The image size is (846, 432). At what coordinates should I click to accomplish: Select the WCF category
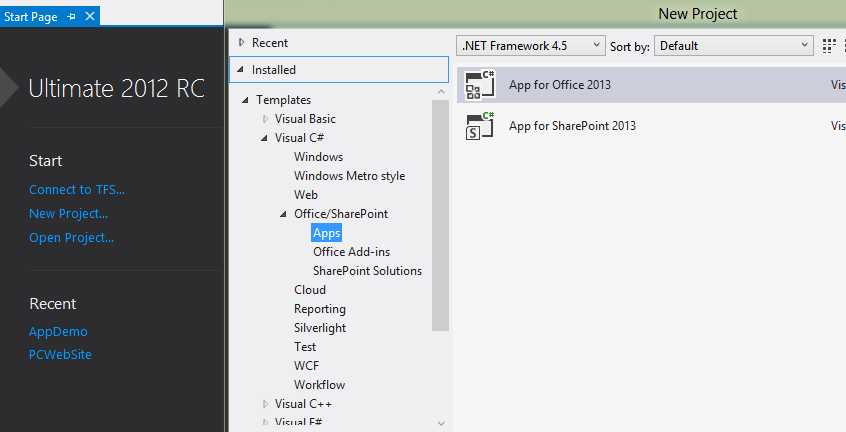[306, 366]
